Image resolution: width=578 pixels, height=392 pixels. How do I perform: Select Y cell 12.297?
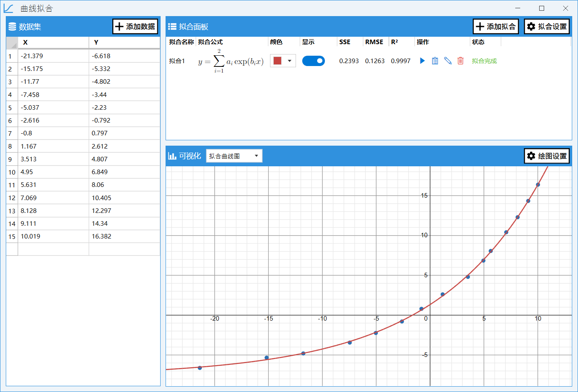tap(124, 210)
